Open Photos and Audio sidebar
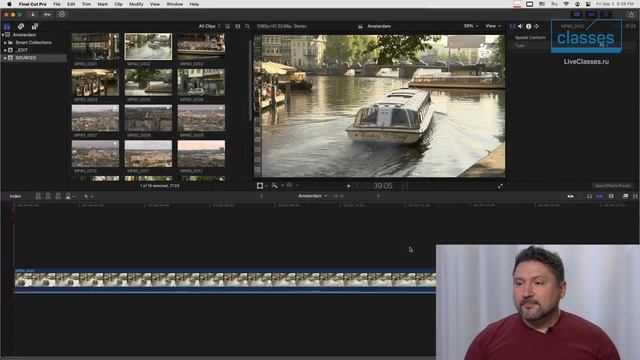640x360 pixels. pyautogui.click(x=21, y=26)
